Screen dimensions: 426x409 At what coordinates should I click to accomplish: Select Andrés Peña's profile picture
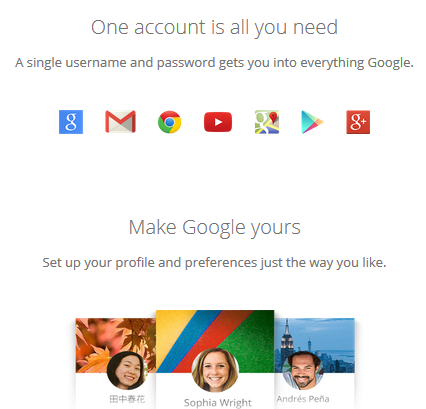pos(303,370)
